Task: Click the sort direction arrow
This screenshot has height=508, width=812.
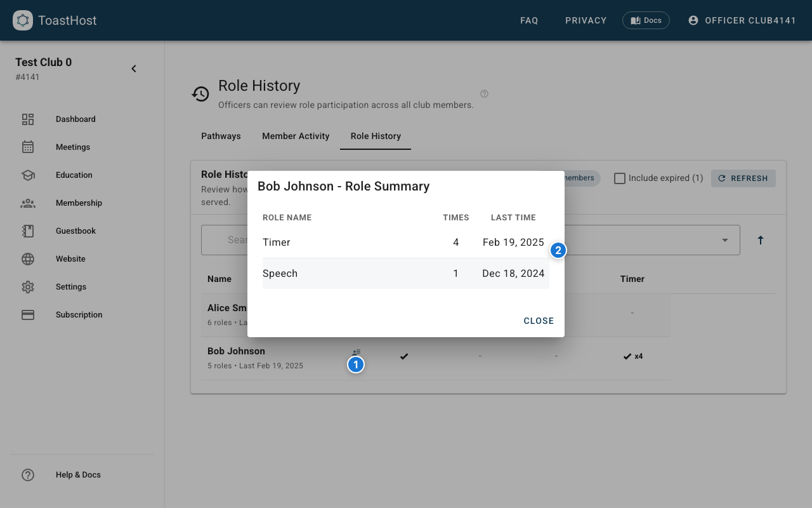Action: pyautogui.click(x=761, y=240)
